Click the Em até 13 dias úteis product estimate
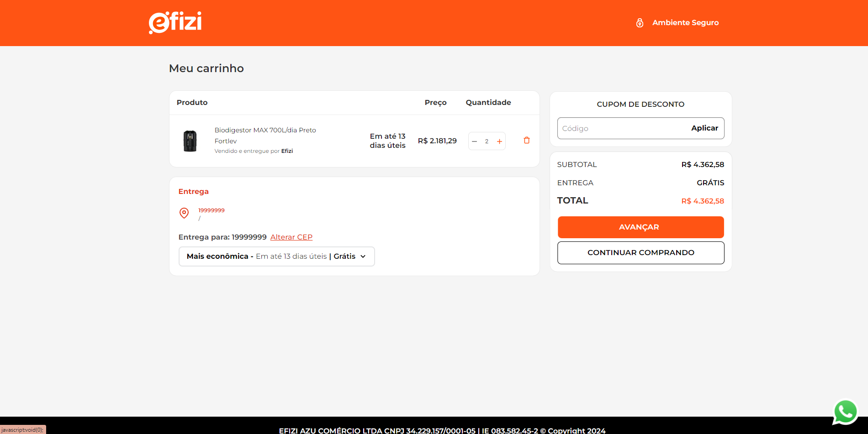This screenshot has width=868, height=434. click(x=388, y=141)
